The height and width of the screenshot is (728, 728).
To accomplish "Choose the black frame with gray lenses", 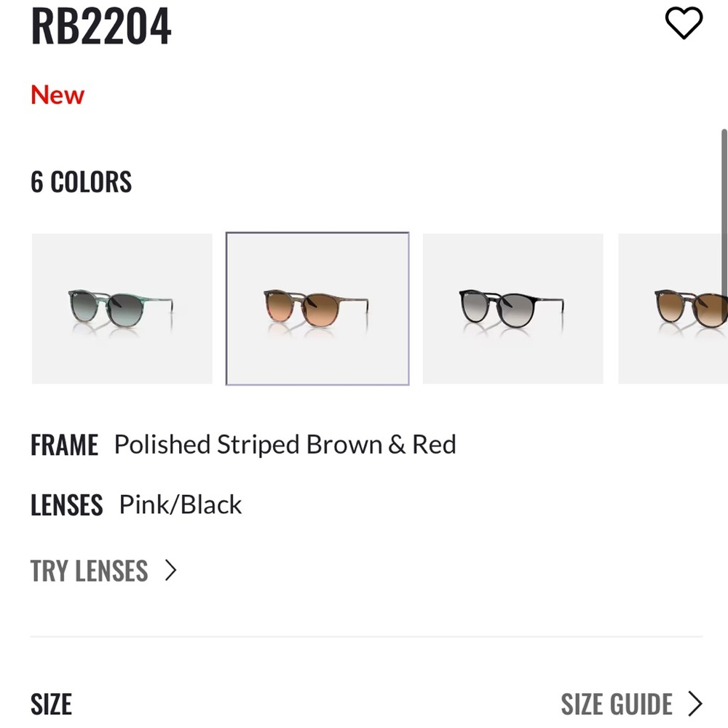I will pos(513,308).
